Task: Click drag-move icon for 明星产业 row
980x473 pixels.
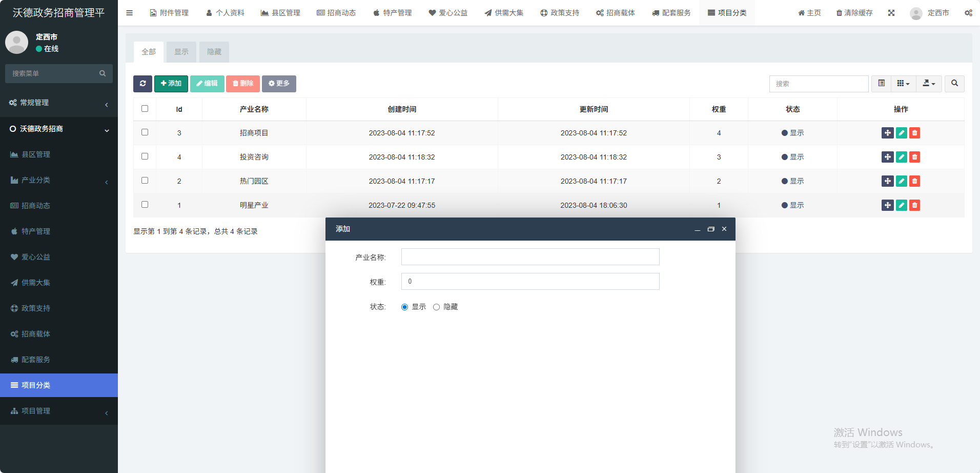Action: [x=887, y=205]
